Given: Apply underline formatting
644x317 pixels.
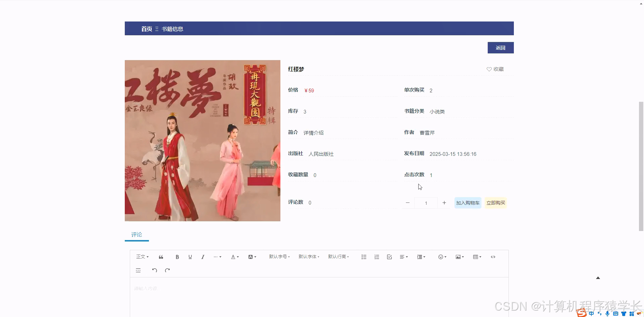Looking at the screenshot, I should pyautogui.click(x=190, y=257).
